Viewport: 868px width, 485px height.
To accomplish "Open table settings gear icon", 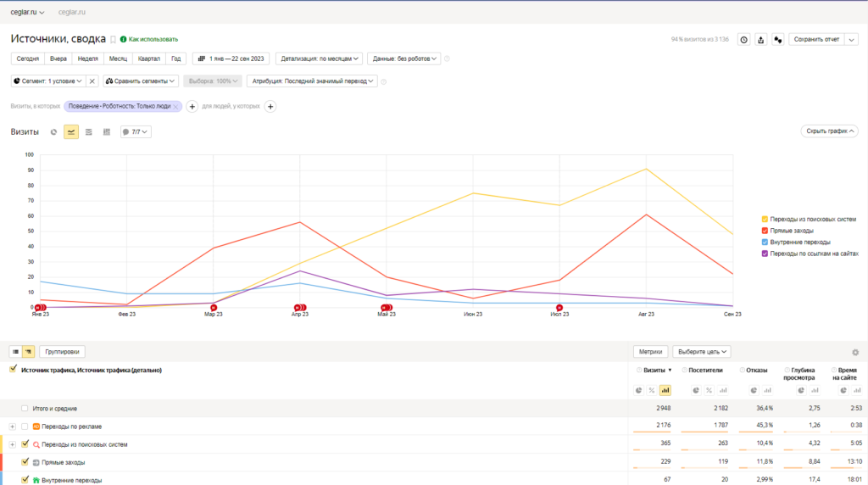I will [x=855, y=352].
